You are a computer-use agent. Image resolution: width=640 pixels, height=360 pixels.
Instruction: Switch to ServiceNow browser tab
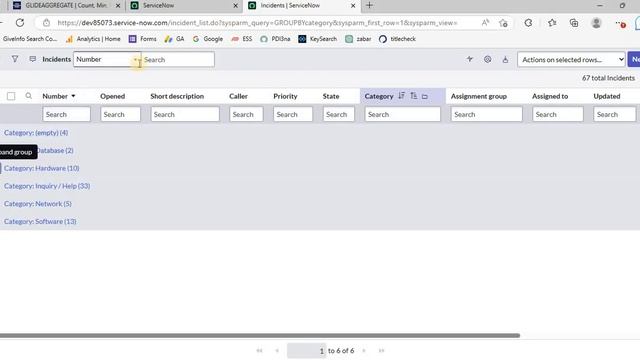click(184, 6)
